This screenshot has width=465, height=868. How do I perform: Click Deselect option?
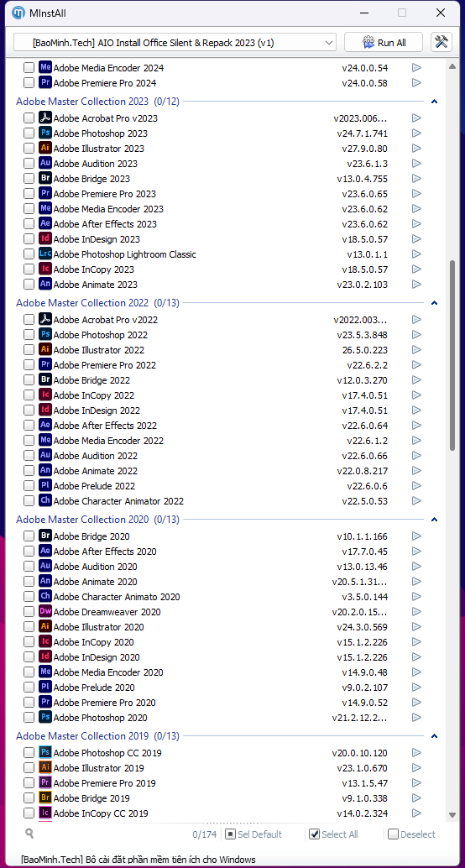pos(411,834)
